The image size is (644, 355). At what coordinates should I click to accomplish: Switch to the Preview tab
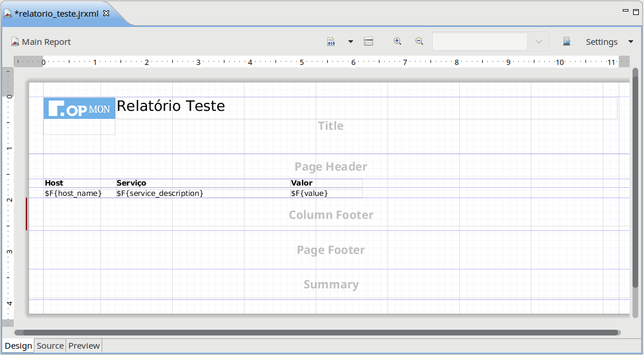coord(84,346)
